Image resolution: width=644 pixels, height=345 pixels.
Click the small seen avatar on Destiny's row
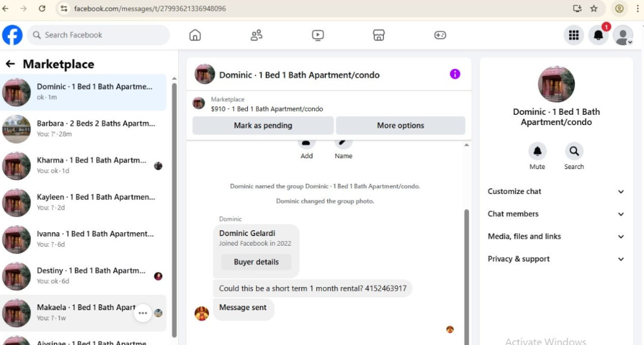click(158, 276)
